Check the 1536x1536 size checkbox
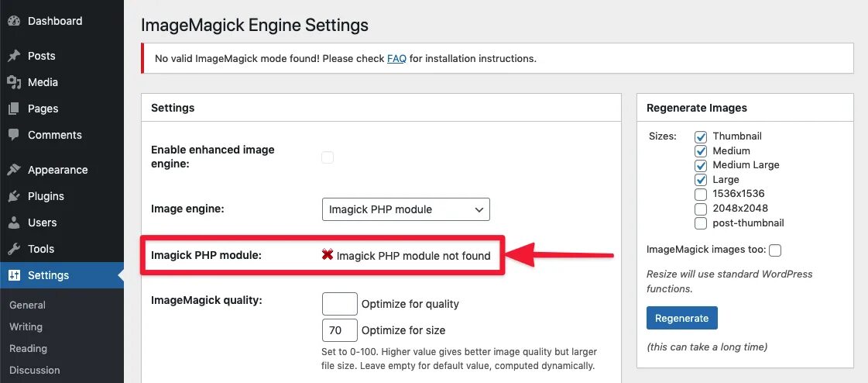This screenshot has width=868, height=383. click(701, 194)
